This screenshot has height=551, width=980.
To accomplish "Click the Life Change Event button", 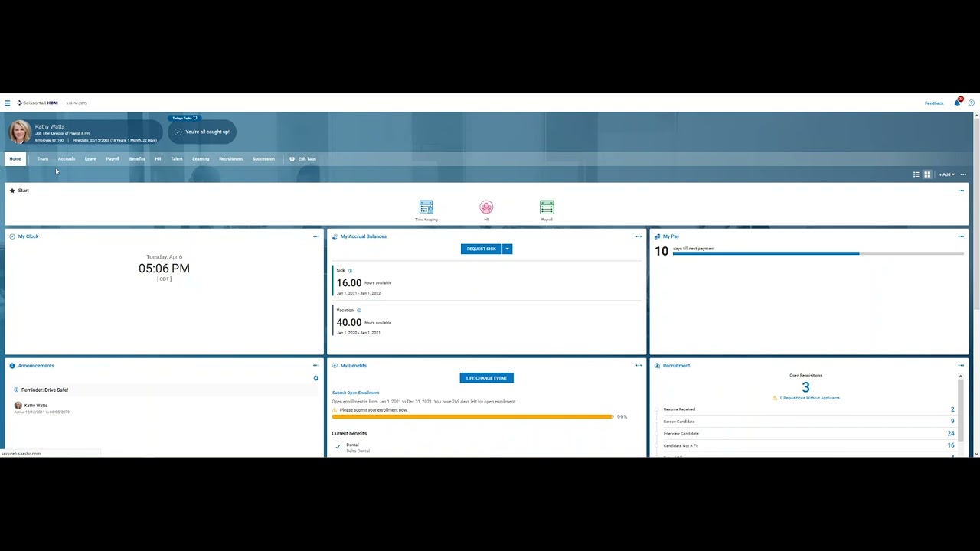I will click(x=487, y=378).
